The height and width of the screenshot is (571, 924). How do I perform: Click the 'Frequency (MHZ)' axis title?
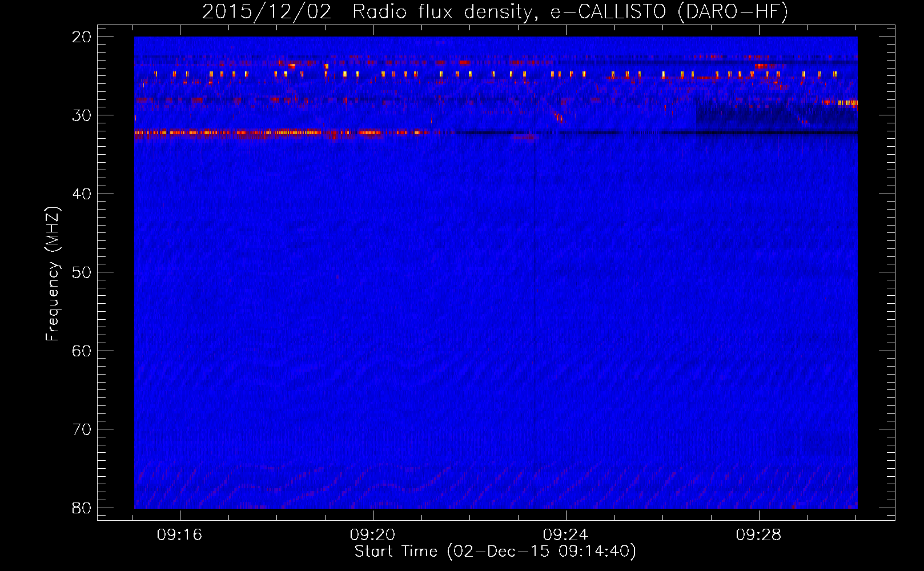point(53,274)
